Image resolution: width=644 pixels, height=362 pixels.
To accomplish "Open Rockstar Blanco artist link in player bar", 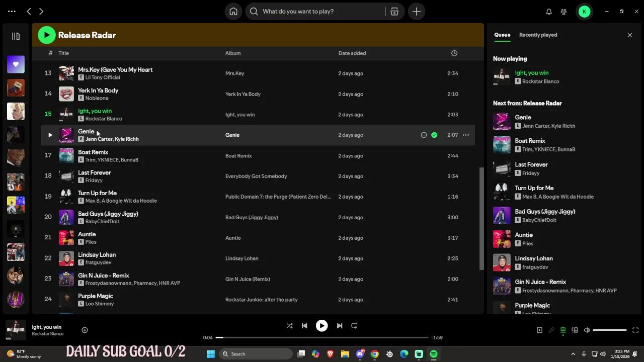I will (x=48, y=334).
